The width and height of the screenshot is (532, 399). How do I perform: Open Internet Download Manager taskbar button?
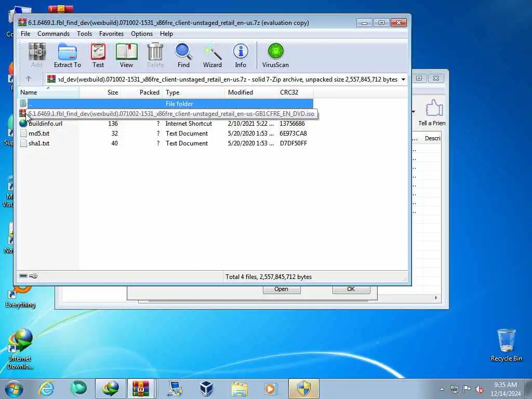111,389
